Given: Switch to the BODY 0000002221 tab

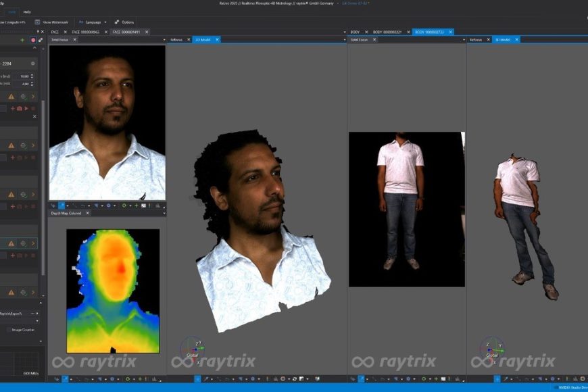Looking at the screenshot, I should 387,32.
